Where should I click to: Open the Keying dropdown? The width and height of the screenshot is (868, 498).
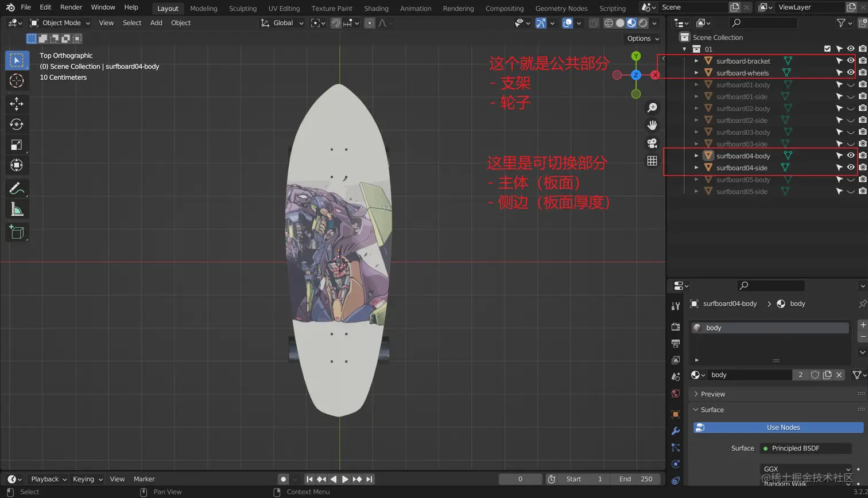pos(87,479)
